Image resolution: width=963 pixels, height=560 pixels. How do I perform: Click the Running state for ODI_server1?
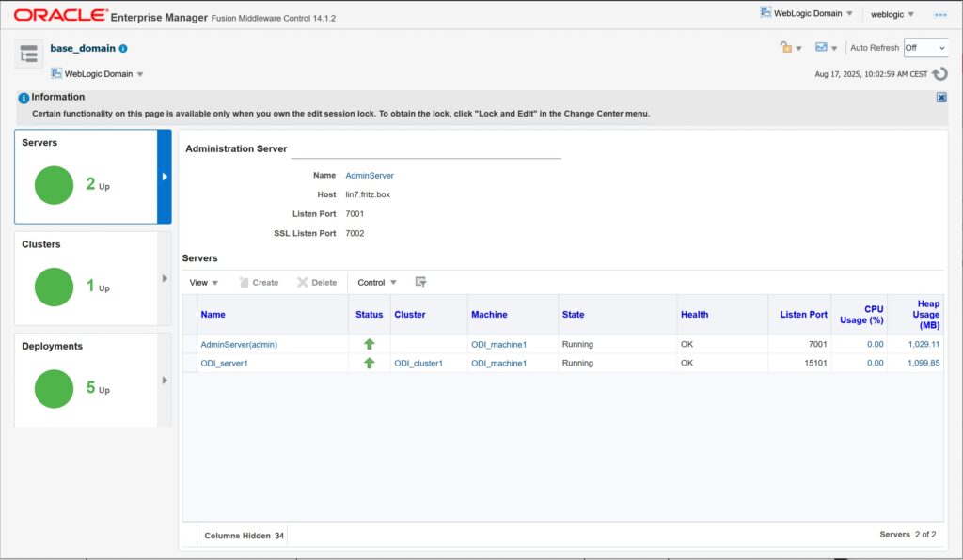tap(577, 363)
